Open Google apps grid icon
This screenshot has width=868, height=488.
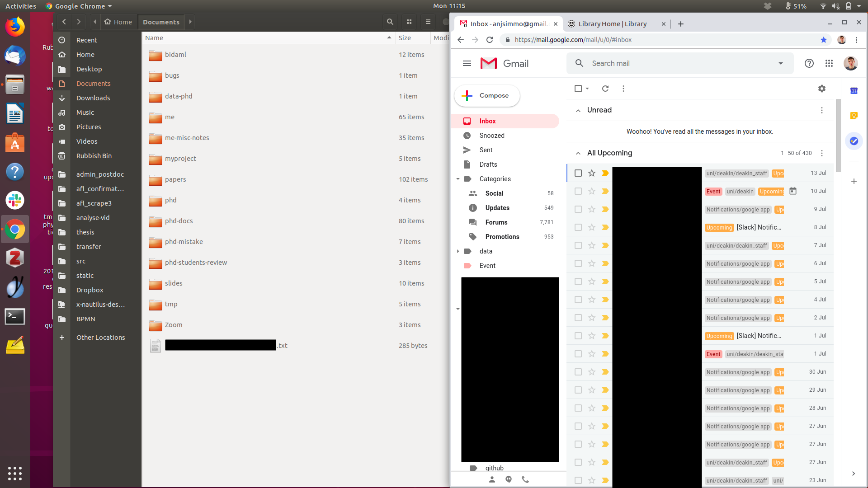point(829,63)
